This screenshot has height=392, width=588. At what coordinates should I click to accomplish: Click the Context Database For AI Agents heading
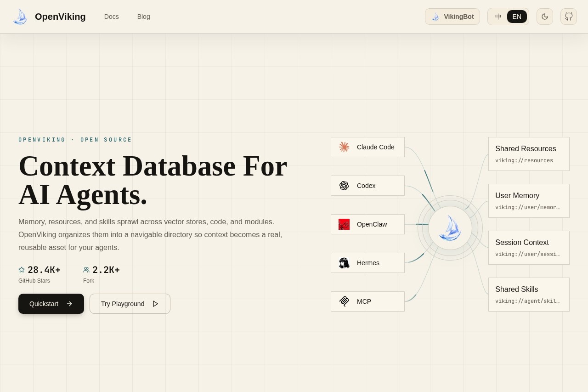153,180
